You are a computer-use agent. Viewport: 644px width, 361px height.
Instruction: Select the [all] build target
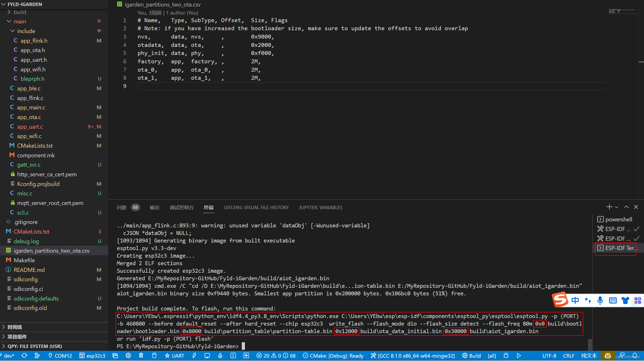492,356
